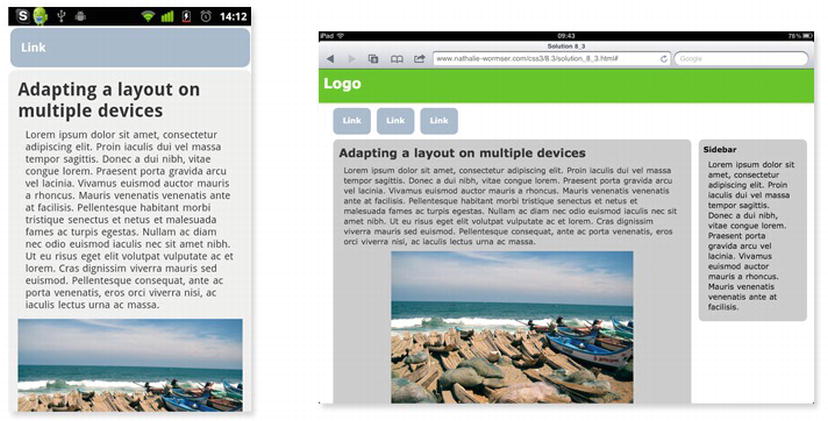Viewport: 828px width, 421px height.
Task: Tap the Android battery charging icon
Action: pos(186,16)
